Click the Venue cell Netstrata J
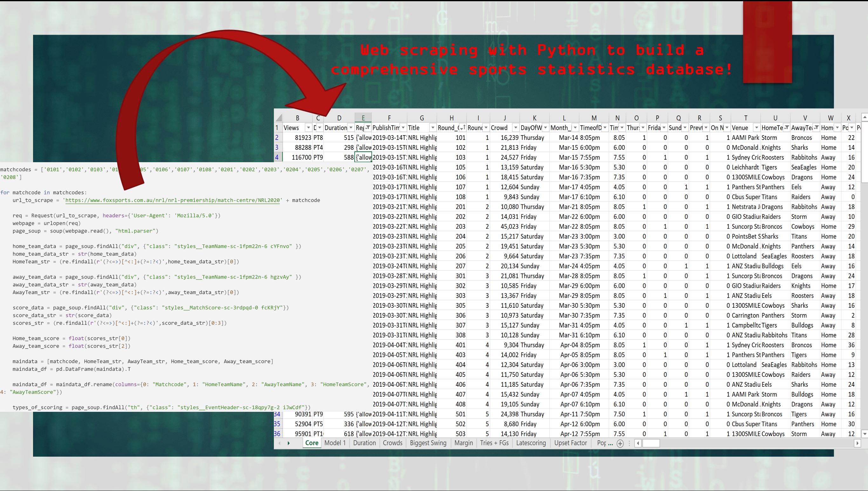Viewport: 868px width, 491px height. click(746, 207)
